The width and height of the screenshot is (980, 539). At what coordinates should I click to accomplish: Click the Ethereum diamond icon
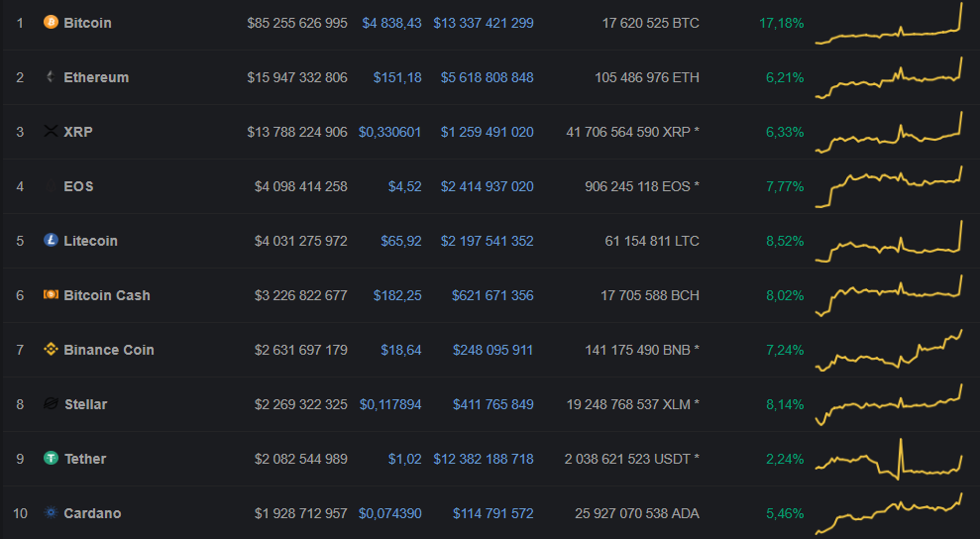point(52,76)
